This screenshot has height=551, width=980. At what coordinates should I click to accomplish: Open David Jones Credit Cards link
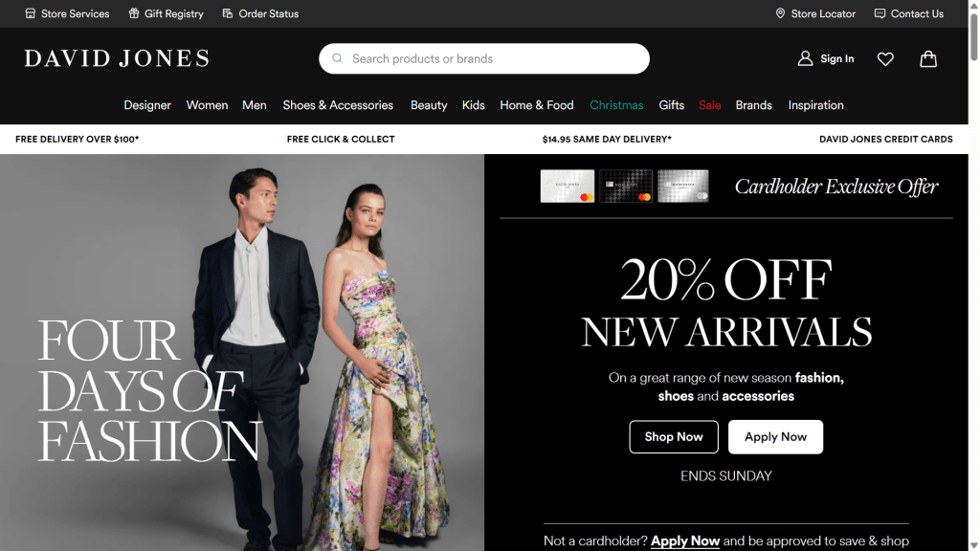click(885, 139)
